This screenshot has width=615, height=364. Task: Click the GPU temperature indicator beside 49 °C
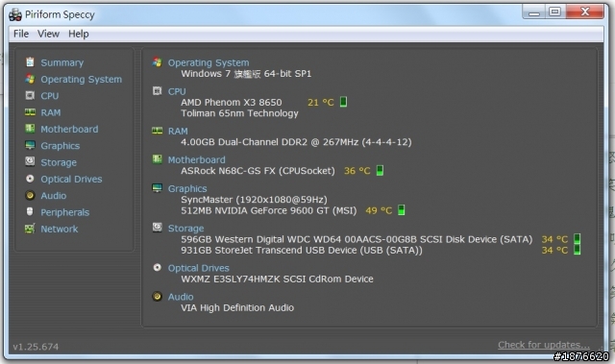tap(402, 210)
